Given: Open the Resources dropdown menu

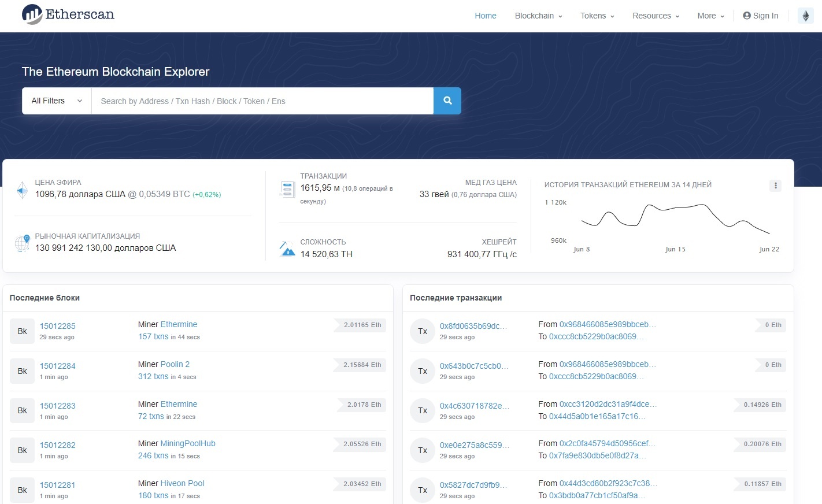Looking at the screenshot, I should point(656,16).
